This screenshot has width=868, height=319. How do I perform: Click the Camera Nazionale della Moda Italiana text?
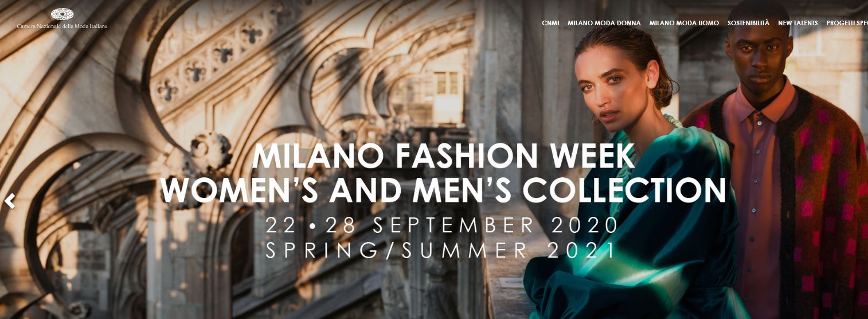tap(62, 26)
